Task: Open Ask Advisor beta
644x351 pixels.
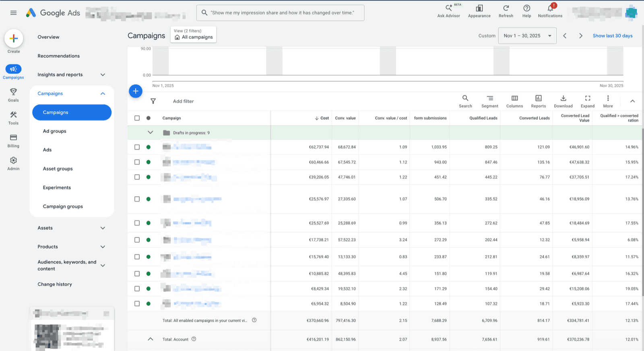Action: point(449,11)
